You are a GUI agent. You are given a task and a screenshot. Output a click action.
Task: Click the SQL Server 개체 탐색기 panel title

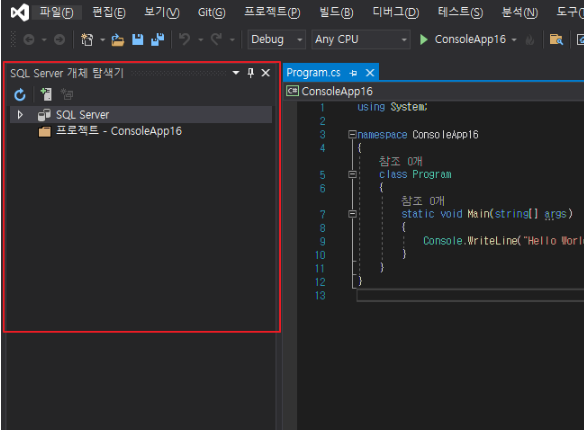67,73
